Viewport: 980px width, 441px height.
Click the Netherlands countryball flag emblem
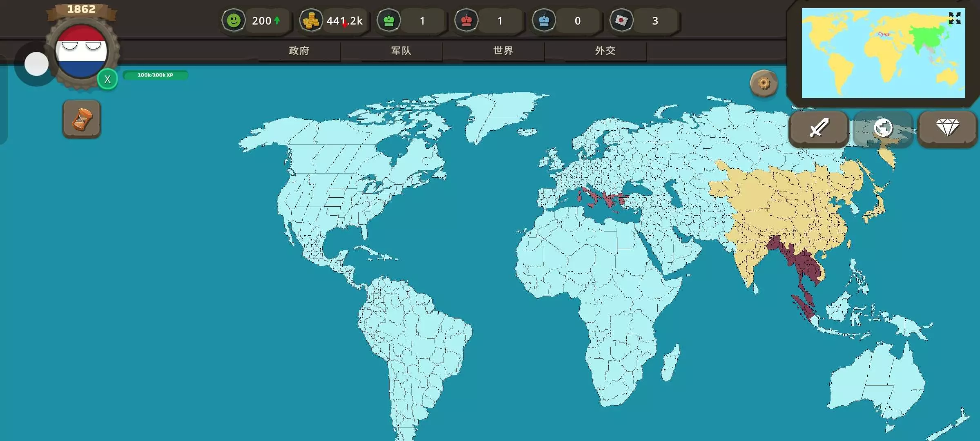(81, 51)
